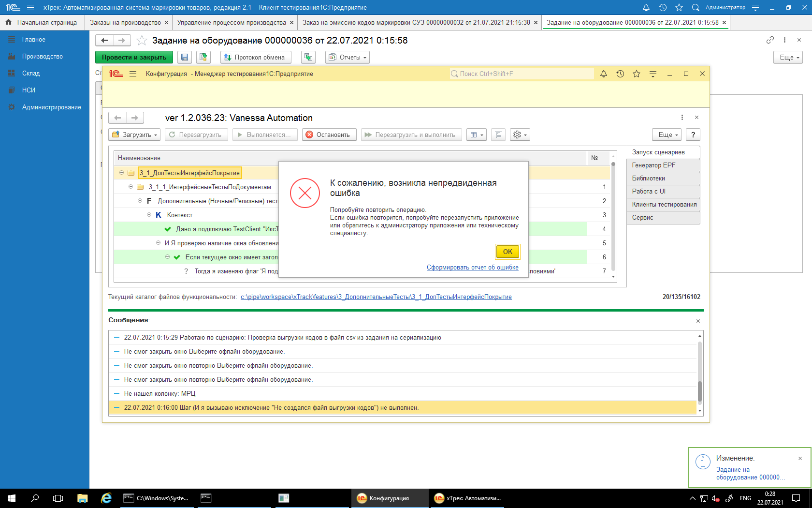Open the features catalog path link
812x508 pixels.
click(x=376, y=297)
